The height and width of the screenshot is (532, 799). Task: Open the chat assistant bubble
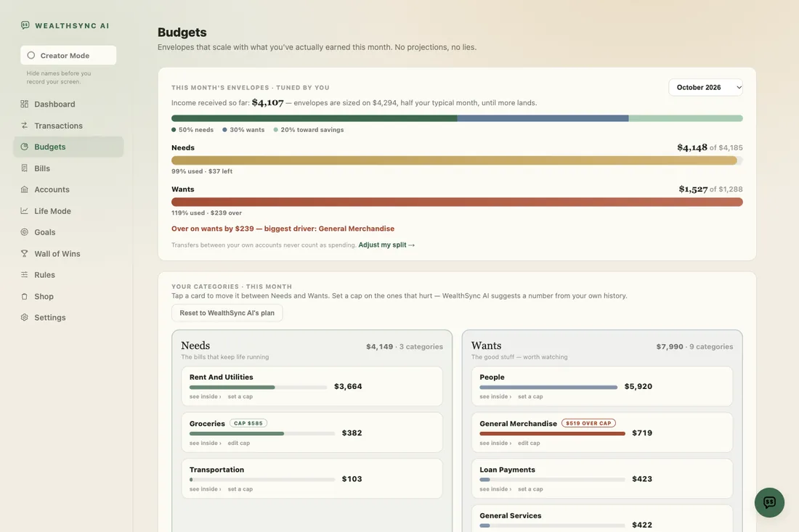[x=769, y=502]
